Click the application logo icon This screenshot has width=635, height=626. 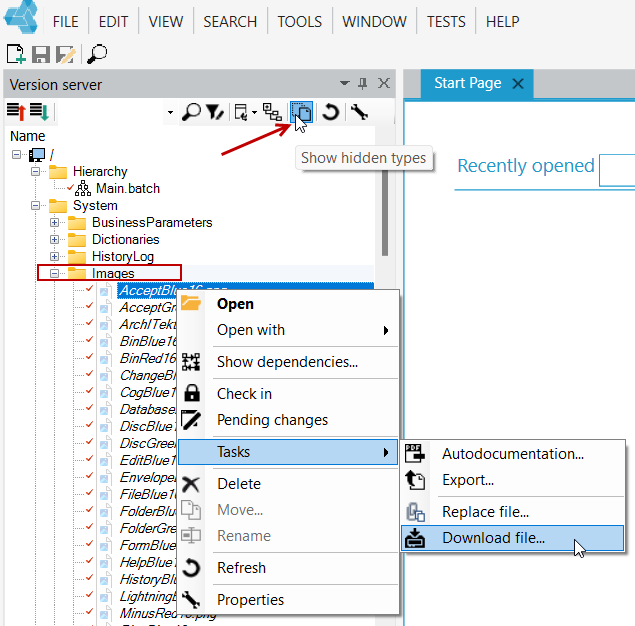(x=21, y=17)
